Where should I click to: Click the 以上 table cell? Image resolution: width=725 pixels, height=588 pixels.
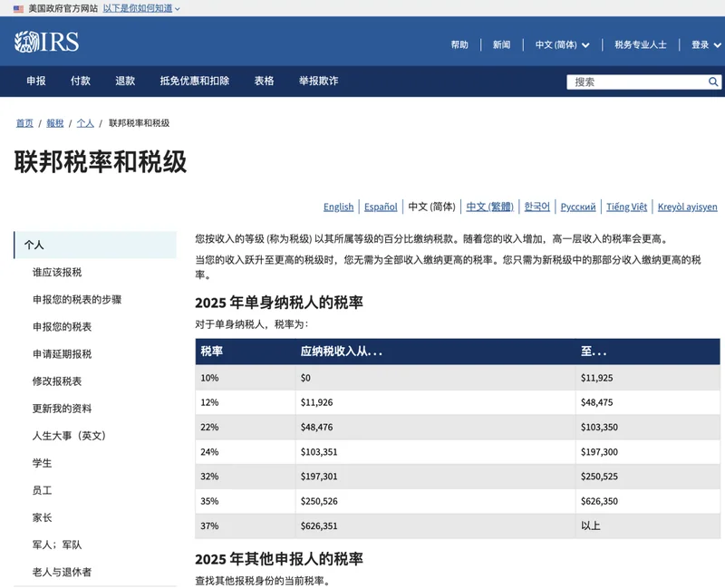coord(648,526)
